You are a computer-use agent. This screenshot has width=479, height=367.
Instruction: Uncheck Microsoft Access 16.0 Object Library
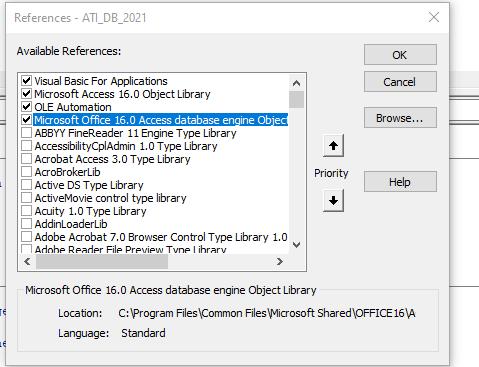[26, 94]
